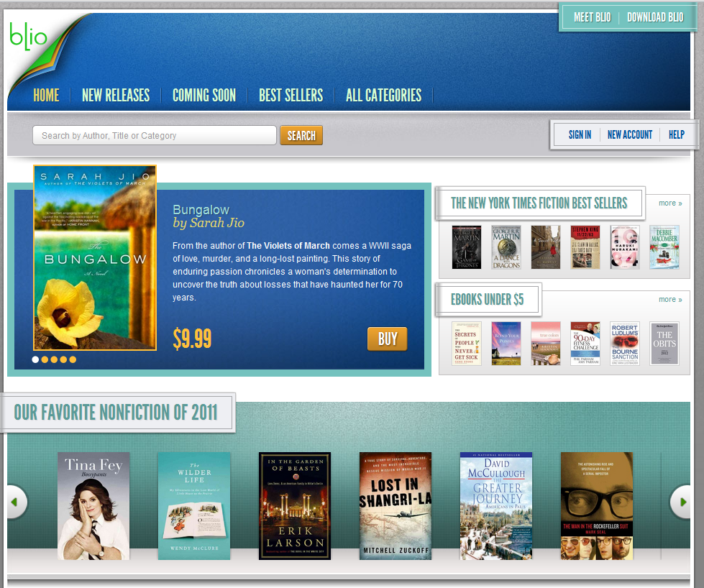Open the featured Bungalow book cover
The image size is (704, 588).
[x=95, y=258]
